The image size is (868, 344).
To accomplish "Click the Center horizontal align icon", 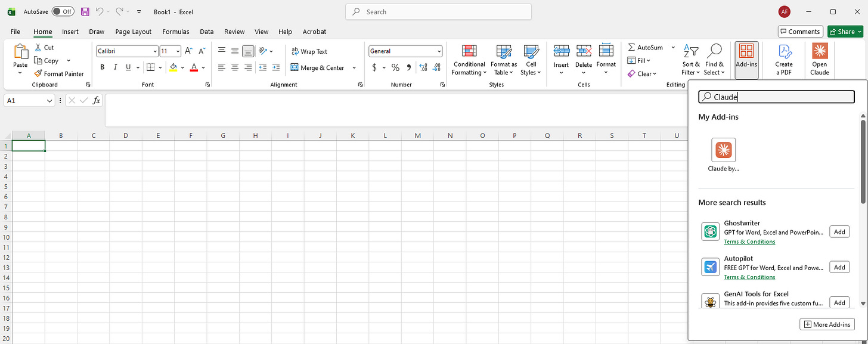I will pos(235,67).
